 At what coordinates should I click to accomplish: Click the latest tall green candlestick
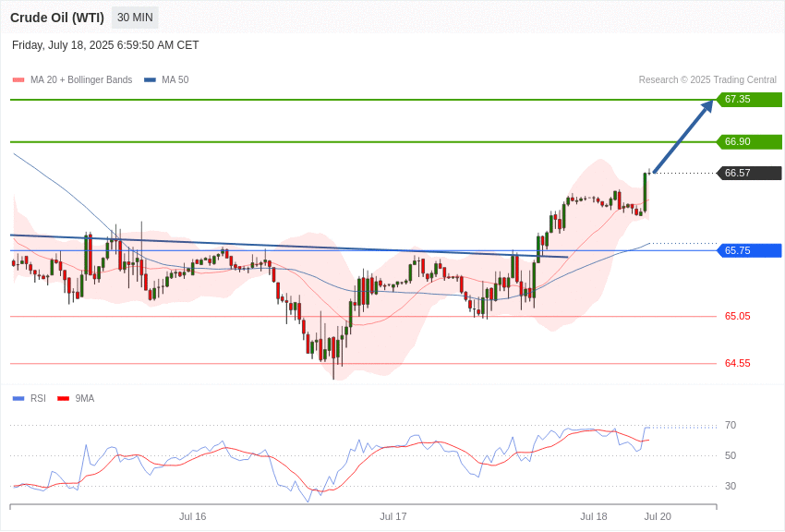pos(645,192)
